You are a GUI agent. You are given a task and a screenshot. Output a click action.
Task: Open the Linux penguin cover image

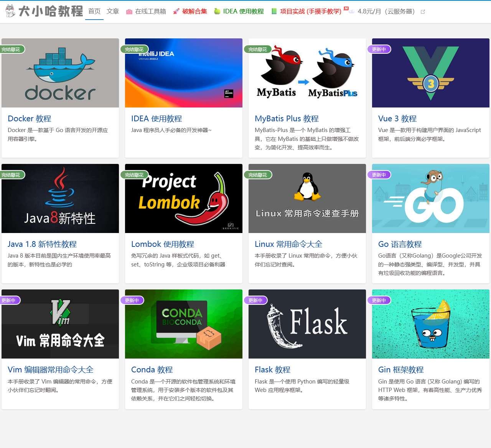tap(307, 198)
